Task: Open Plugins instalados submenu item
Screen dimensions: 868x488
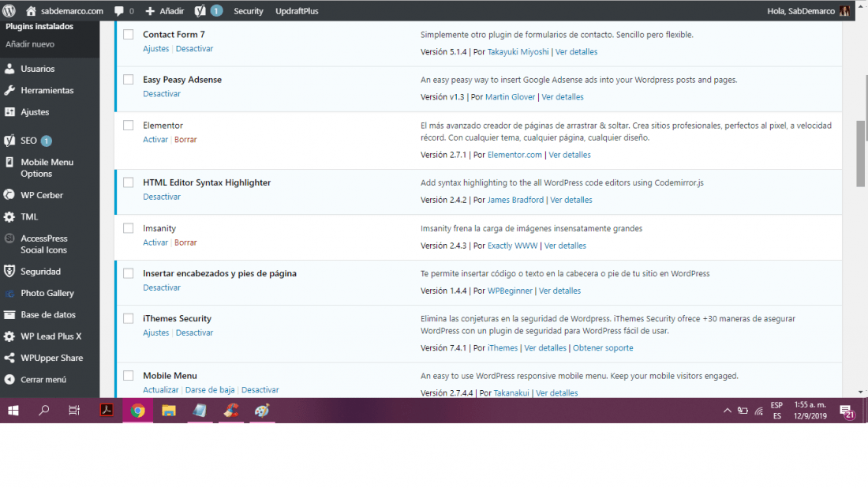Action: click(39, 26)
